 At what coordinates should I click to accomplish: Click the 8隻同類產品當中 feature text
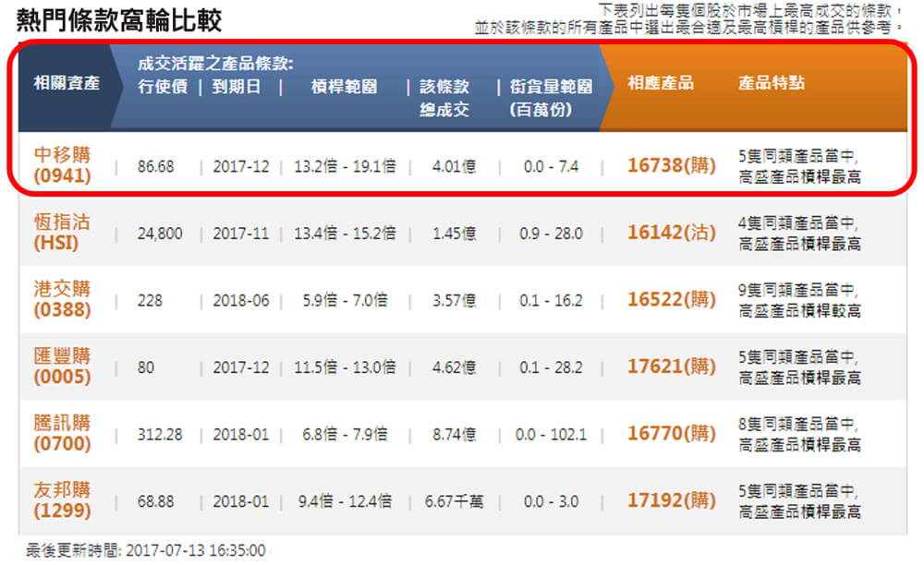798,425
